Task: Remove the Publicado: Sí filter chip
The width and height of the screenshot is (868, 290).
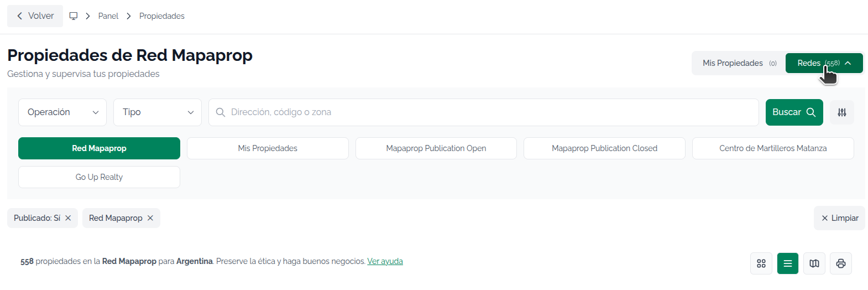Action: [x=68, y=218]
